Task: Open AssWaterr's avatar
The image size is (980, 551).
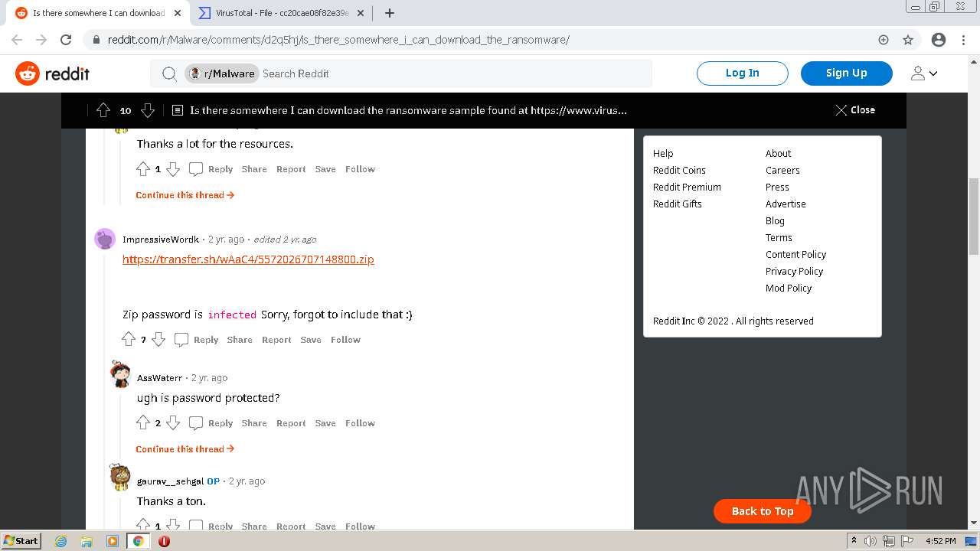Action: (x=119, y=374)
